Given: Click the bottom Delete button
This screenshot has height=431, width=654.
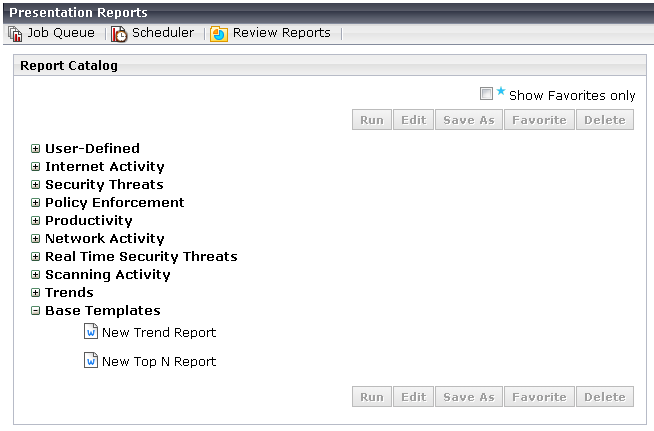Looking at the screenshot, I should click(605, 396).
